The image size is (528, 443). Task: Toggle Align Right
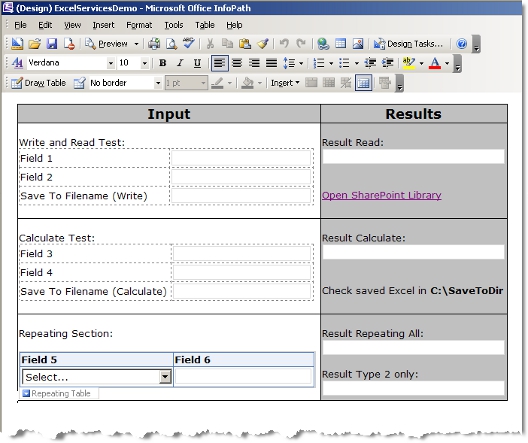tap(254, 63)
